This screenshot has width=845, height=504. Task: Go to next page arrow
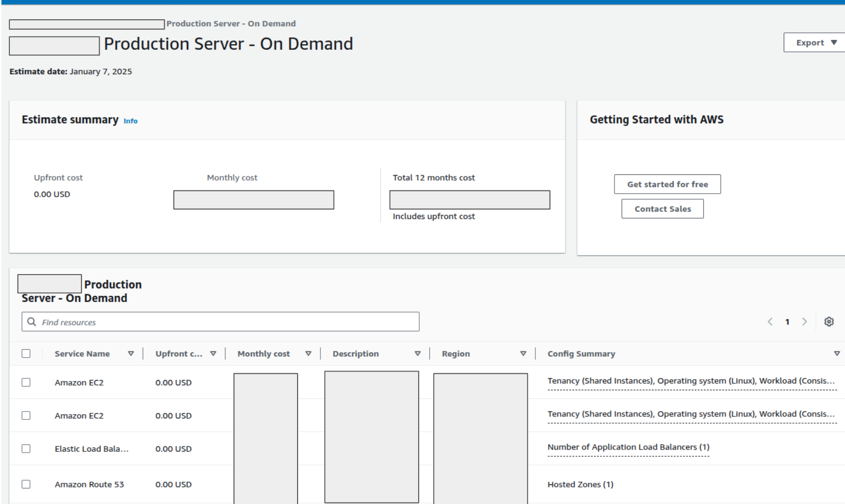click(x=804, y=322)
